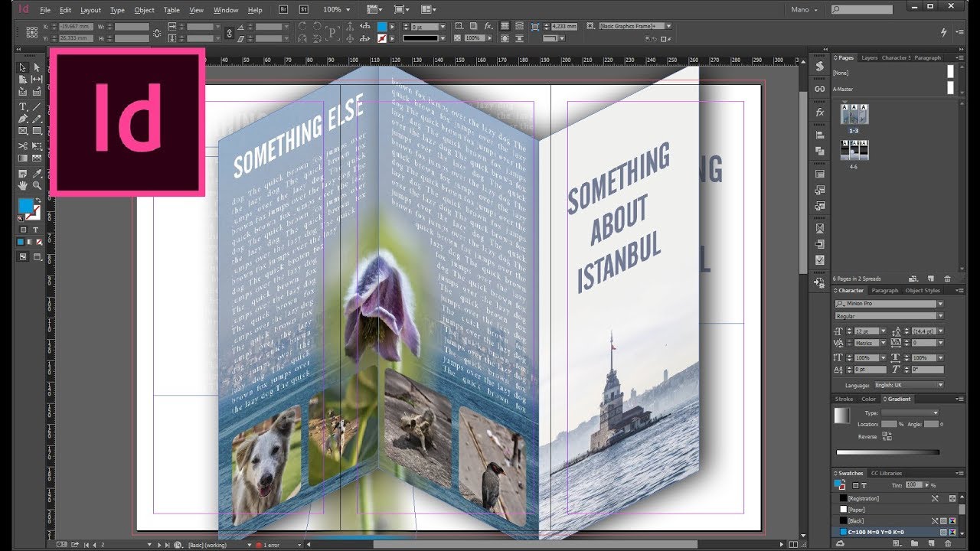Delete selected page with trash icon in Pages panel
The height and width of the screenshot is (551, 980).
pyautogui.click(x=948, y=279)
